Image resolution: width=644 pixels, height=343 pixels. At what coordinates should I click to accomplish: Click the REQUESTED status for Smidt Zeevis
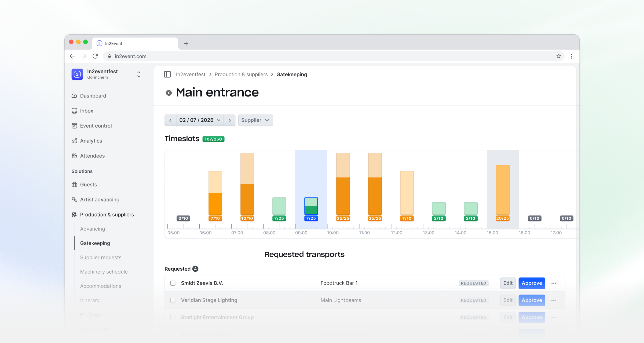pyautogui.click(x=474, y=283)
